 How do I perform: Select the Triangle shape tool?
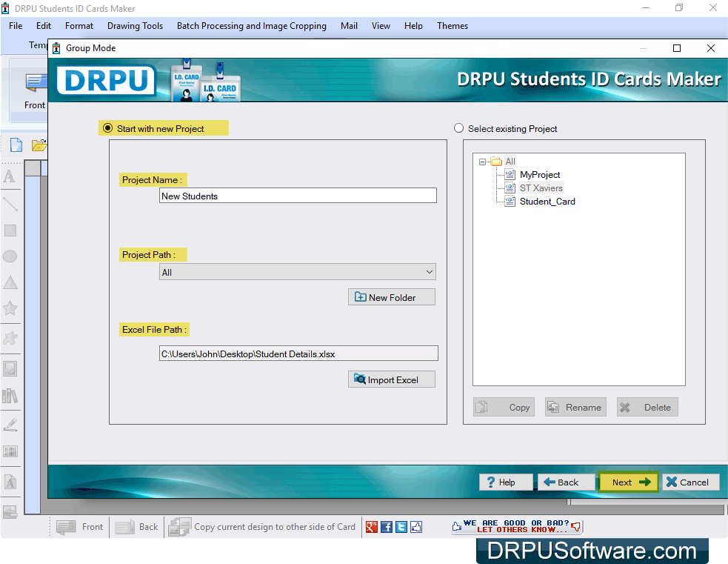point(10,282)
